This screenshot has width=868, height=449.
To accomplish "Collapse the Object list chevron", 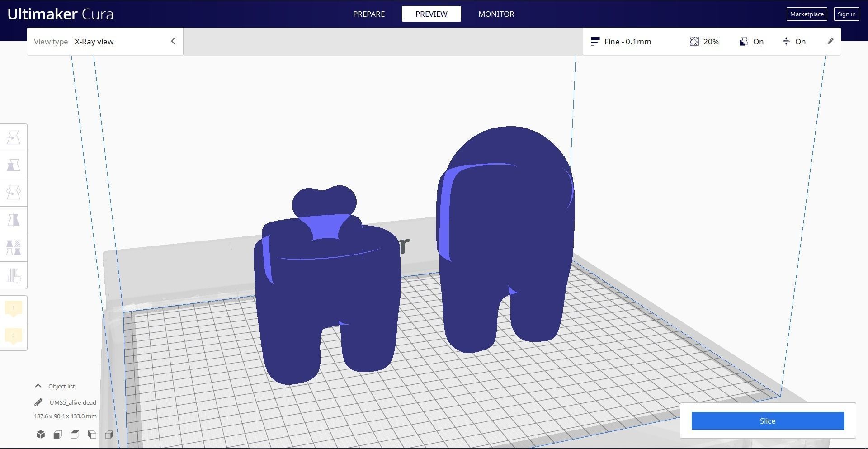I will pyautogui.click(x=38, y=386).
